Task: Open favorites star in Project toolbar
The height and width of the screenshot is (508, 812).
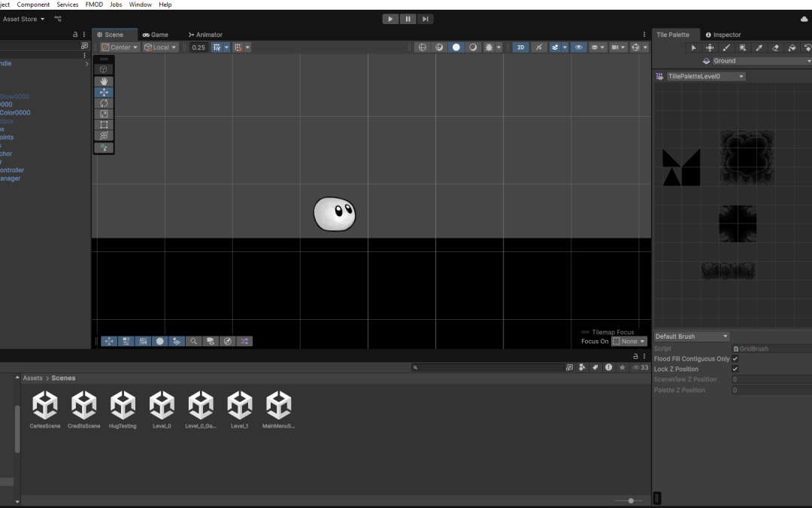Action: pyautogui.click(x=622, y=367)
